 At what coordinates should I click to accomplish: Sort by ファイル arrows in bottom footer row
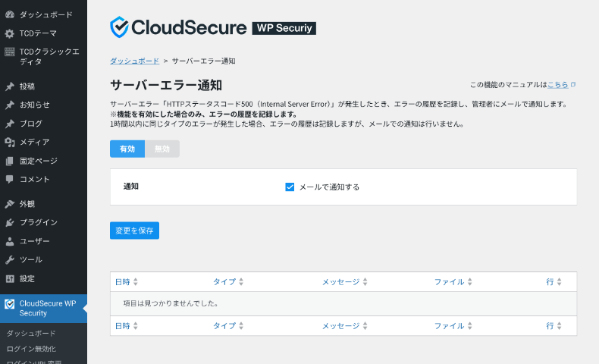470,326
